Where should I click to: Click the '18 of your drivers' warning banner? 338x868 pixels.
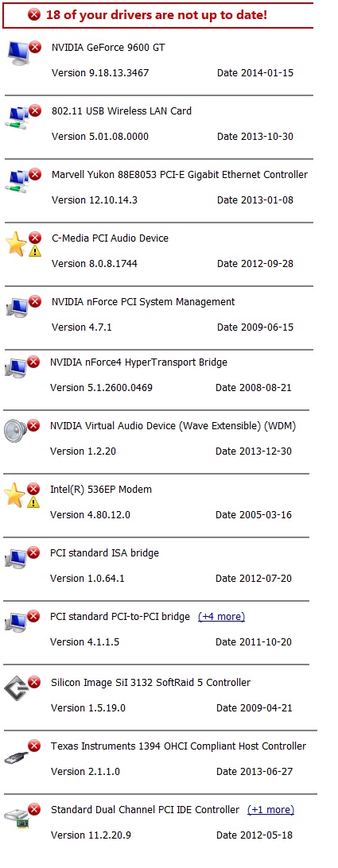point(158,15)
